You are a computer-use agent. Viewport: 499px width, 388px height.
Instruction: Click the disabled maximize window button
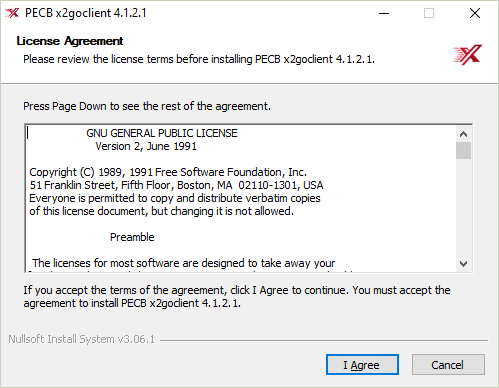click(429, 13)
